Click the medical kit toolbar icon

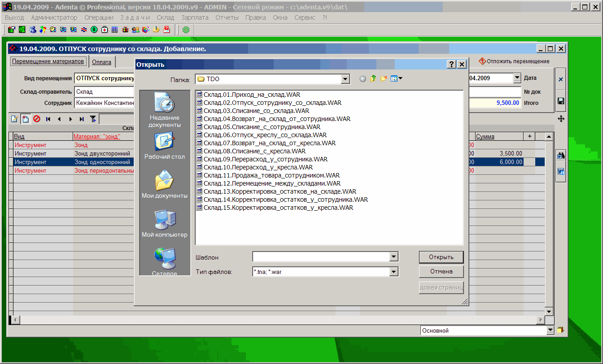coord(105,30)
